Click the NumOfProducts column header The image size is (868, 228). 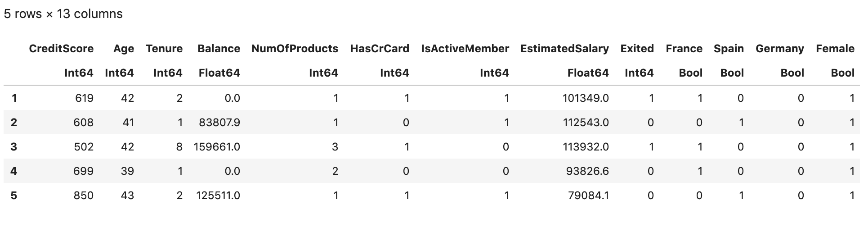tap(295, 49)
